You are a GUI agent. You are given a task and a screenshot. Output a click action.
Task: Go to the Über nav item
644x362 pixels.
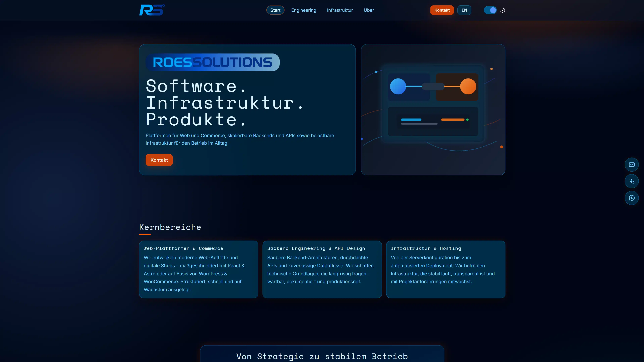tap(369, 10)
